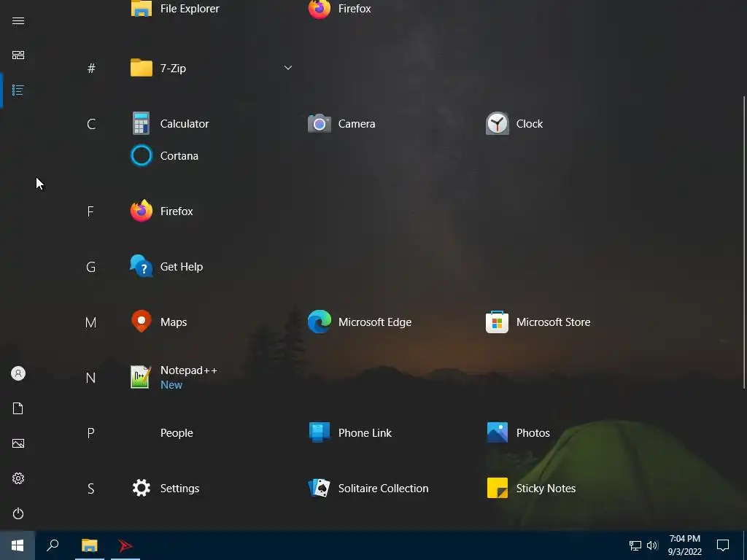
Task: Open the red arrow taskbar app
Action: coord(125,545)
